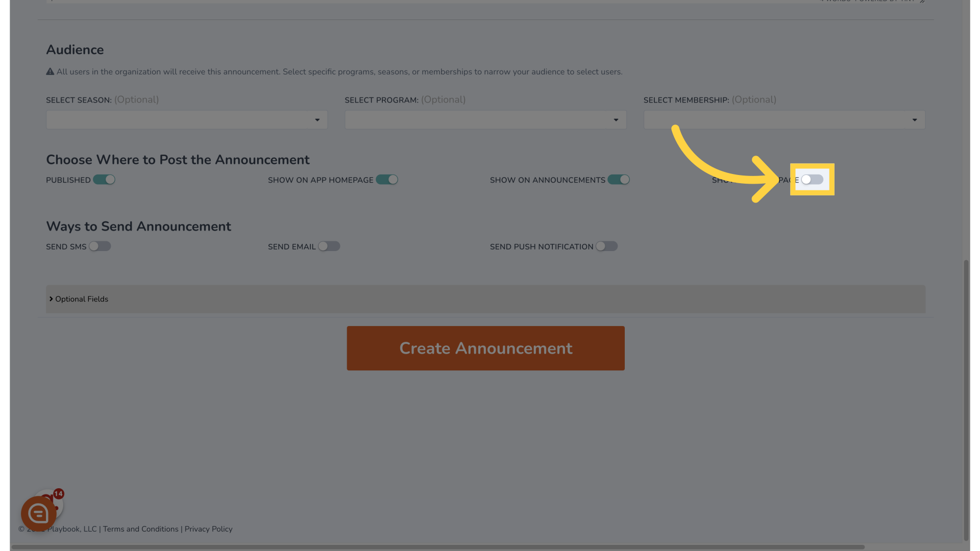Enable the Send Email toggle
The width and height of the screenshot is (980, 551).
tap(329, 246)
